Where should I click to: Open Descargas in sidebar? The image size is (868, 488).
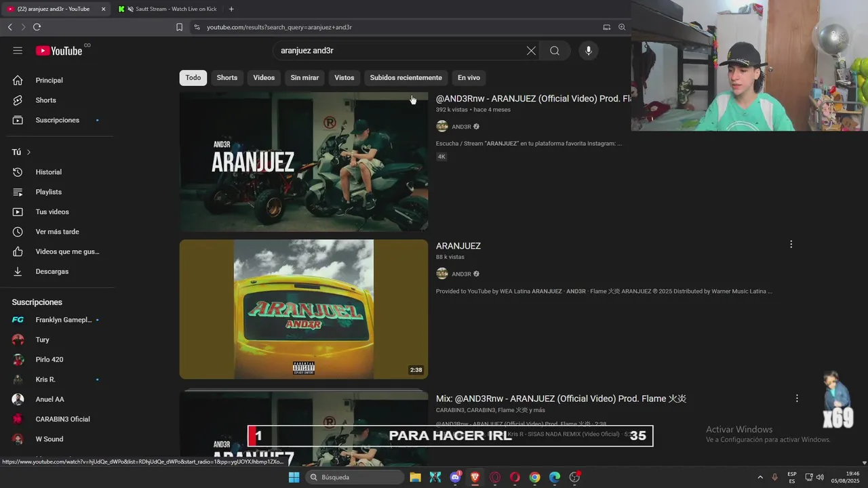point(57,271)
